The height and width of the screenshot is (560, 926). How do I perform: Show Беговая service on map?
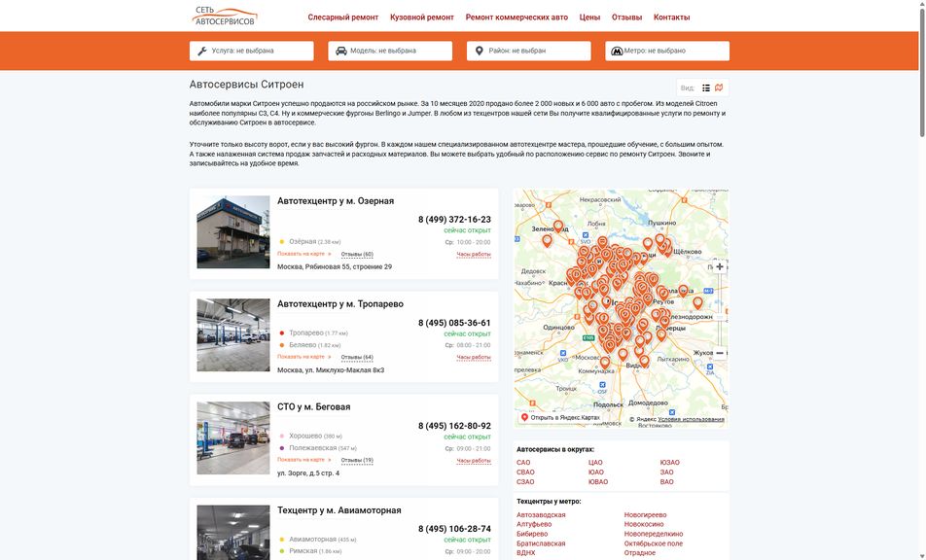coord(304,460)
